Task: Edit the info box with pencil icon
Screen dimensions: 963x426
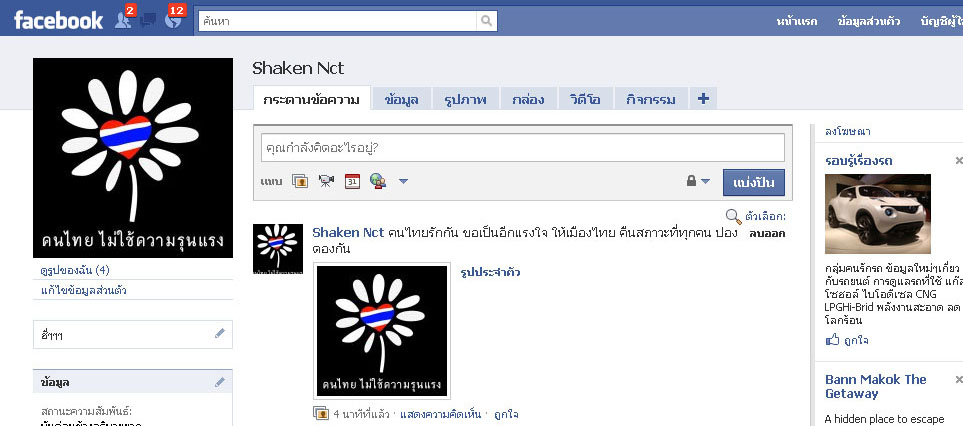Action: 219,382
